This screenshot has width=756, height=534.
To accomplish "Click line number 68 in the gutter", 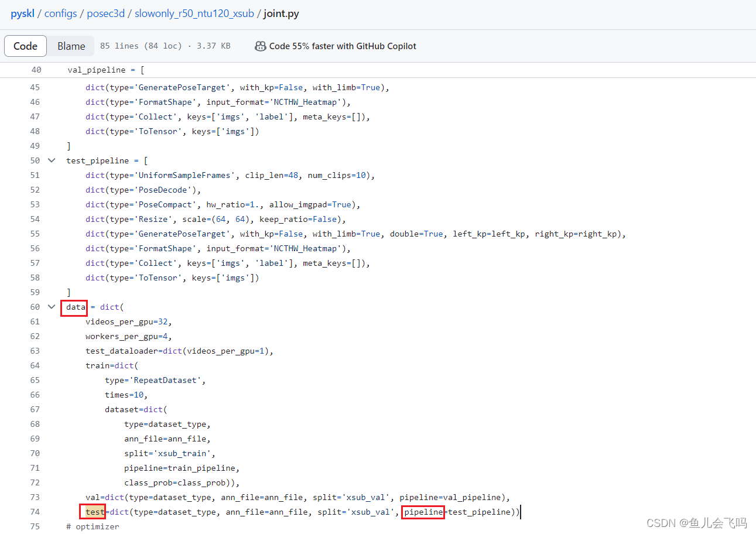I will [x=35, y=424].
